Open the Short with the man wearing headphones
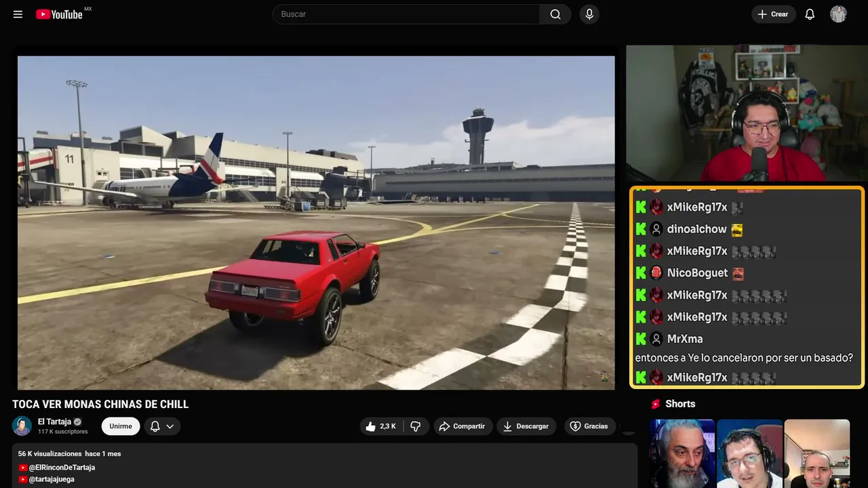Image resolution: width=868 pixels, height=488 pixels. (x=749, y=453)
